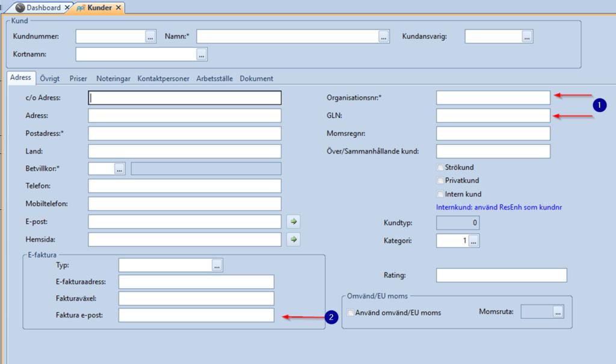Click the Kategori field showing 1
Screen dimensions: 616x364
click(452, 241)
